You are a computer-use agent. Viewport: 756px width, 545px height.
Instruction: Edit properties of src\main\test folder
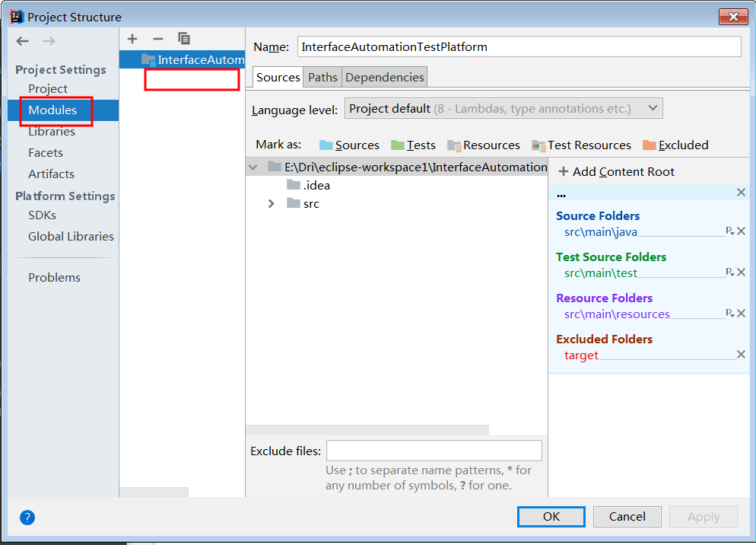[730, 272]
